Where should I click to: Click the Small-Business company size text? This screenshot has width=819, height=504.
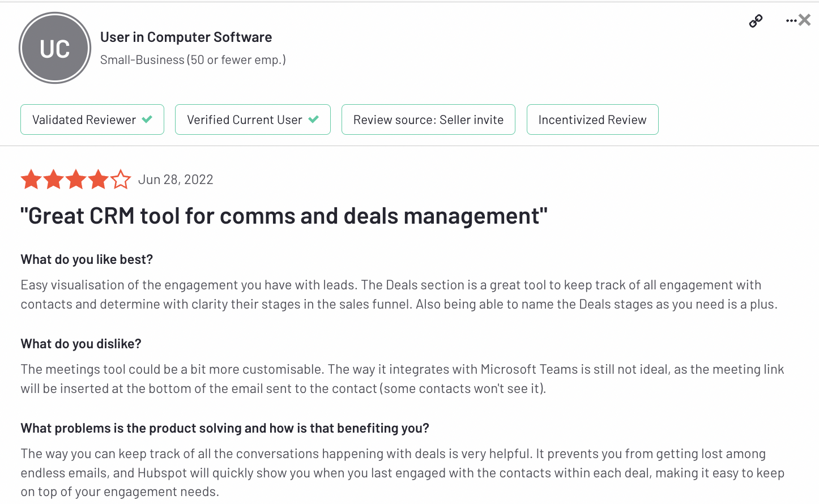click(193, 60)
